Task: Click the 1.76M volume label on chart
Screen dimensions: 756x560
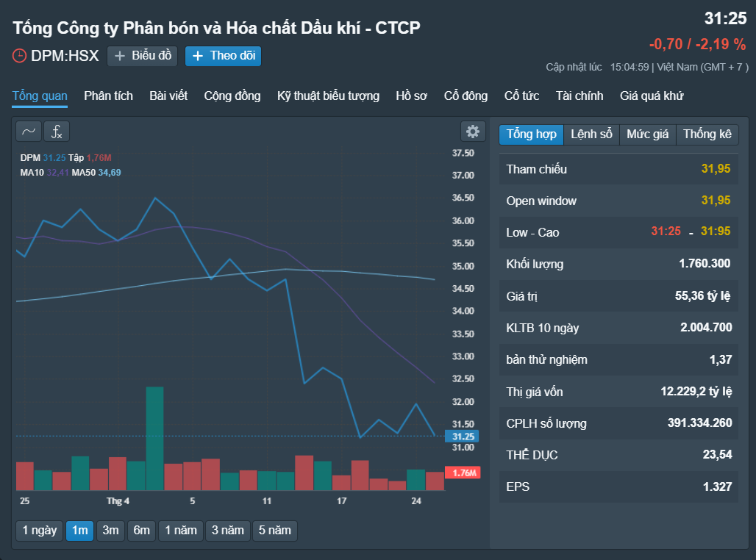Action: (463, 473)
